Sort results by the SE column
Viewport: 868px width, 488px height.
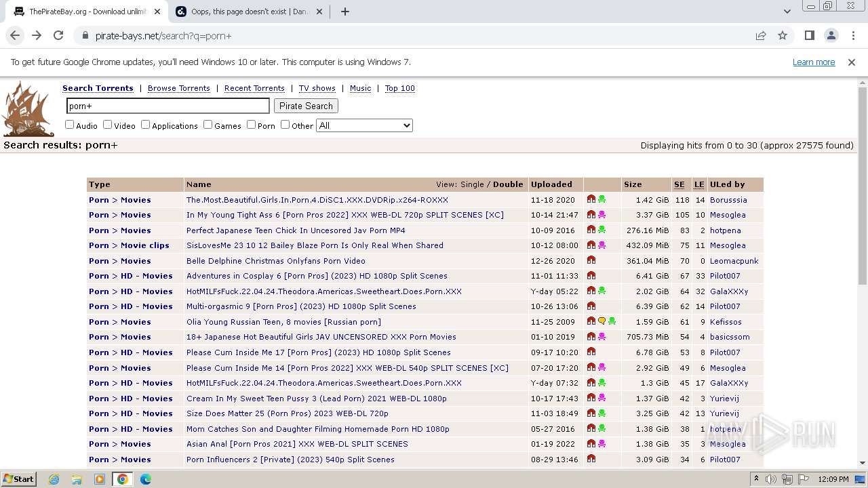[679, 184]
